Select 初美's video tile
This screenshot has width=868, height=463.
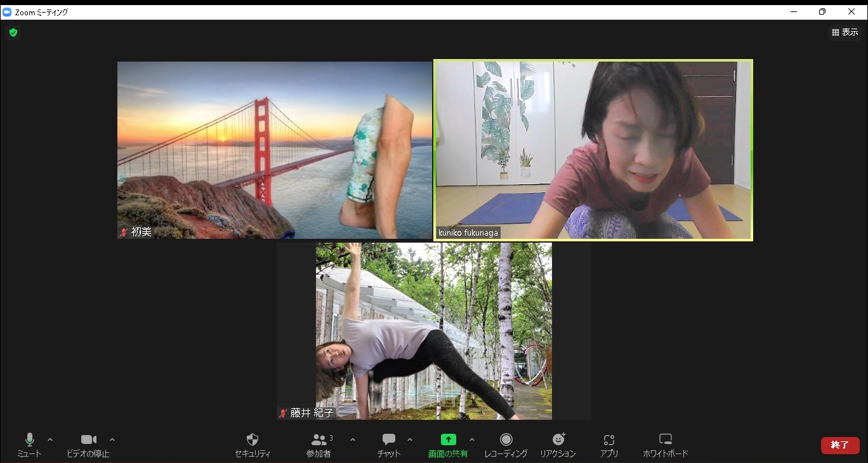tap(275, 150)
